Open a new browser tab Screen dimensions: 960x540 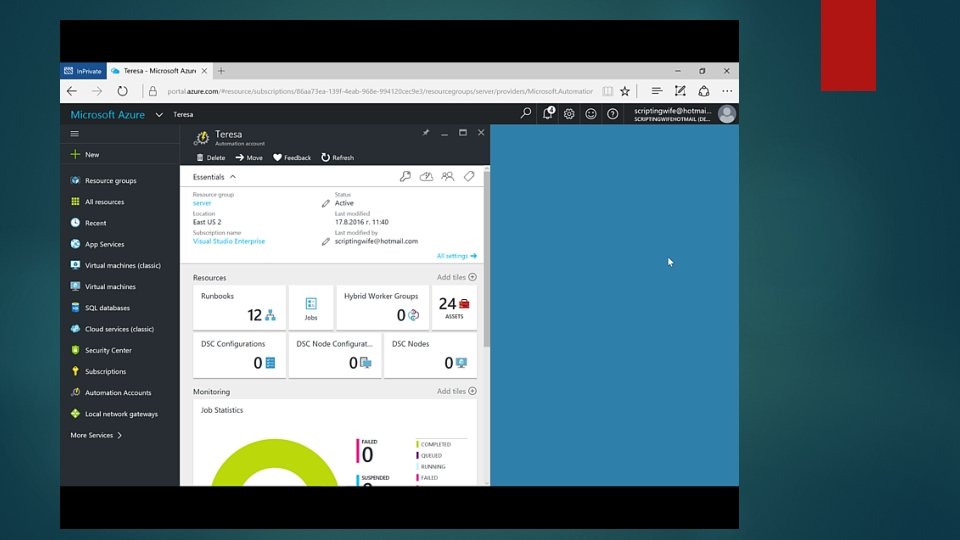click(221, 71)
